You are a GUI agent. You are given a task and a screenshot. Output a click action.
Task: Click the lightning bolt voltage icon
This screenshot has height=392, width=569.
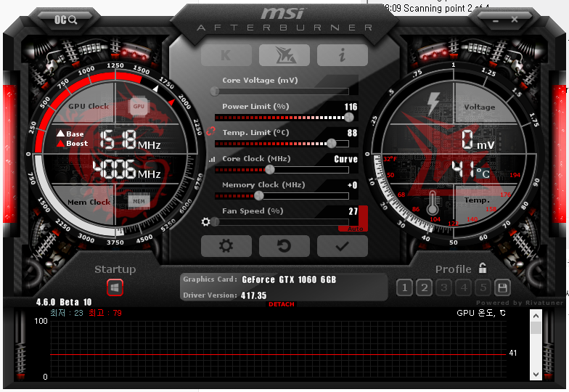[x=433, y=104]
